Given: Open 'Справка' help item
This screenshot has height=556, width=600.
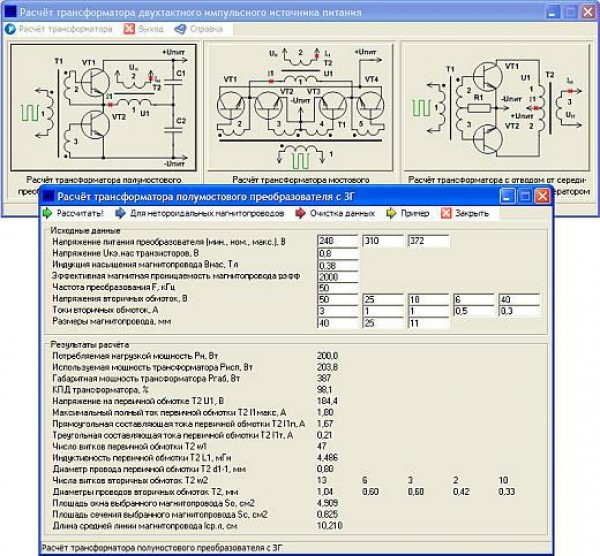Looking at the screenshot, I should (200, 30).
